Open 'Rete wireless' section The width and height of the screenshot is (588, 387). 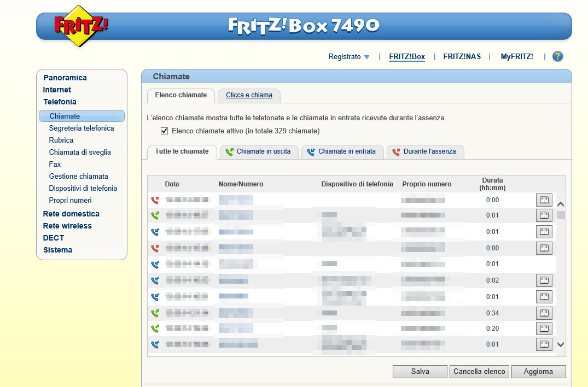click(x=67, y=226)
